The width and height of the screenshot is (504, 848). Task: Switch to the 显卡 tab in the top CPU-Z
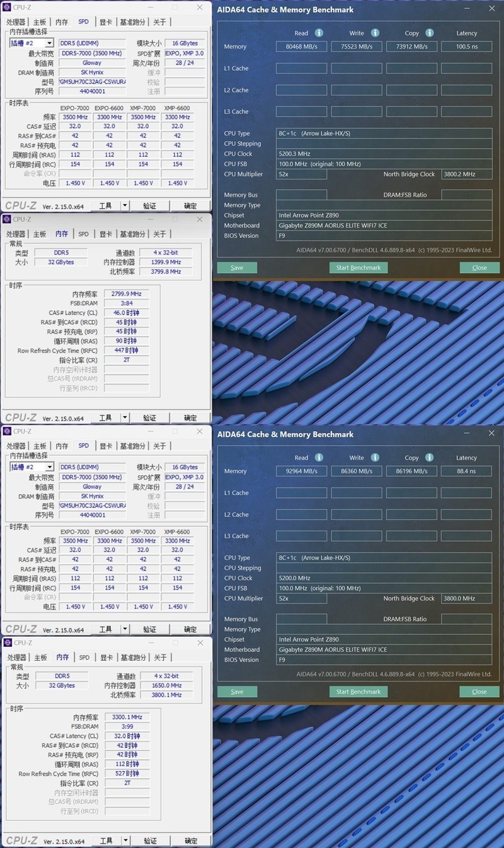(x=106, y=21)
